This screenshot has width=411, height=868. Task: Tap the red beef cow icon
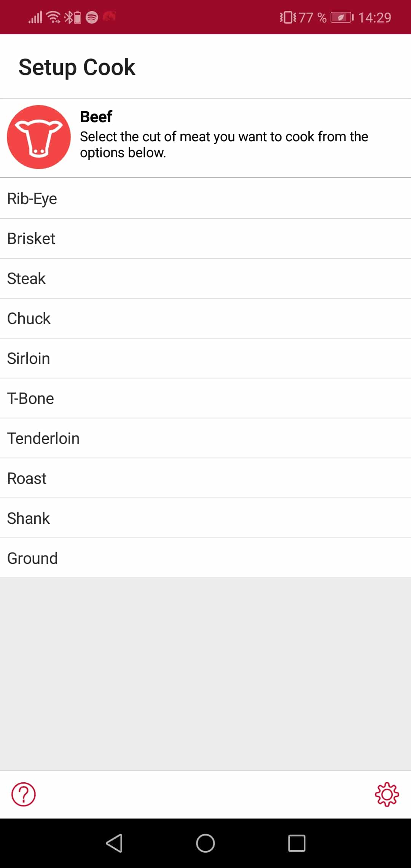pos(39,137)
